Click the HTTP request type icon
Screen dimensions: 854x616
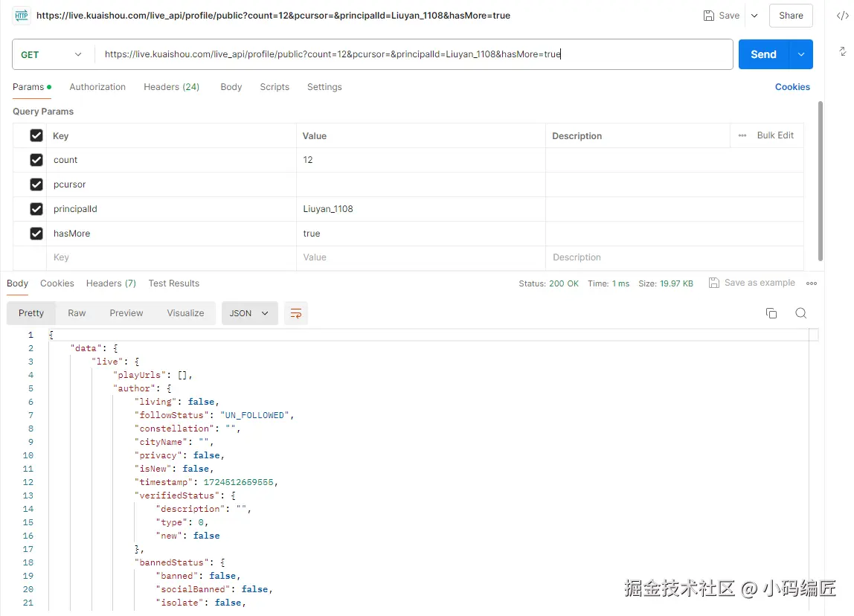[22, 15]
